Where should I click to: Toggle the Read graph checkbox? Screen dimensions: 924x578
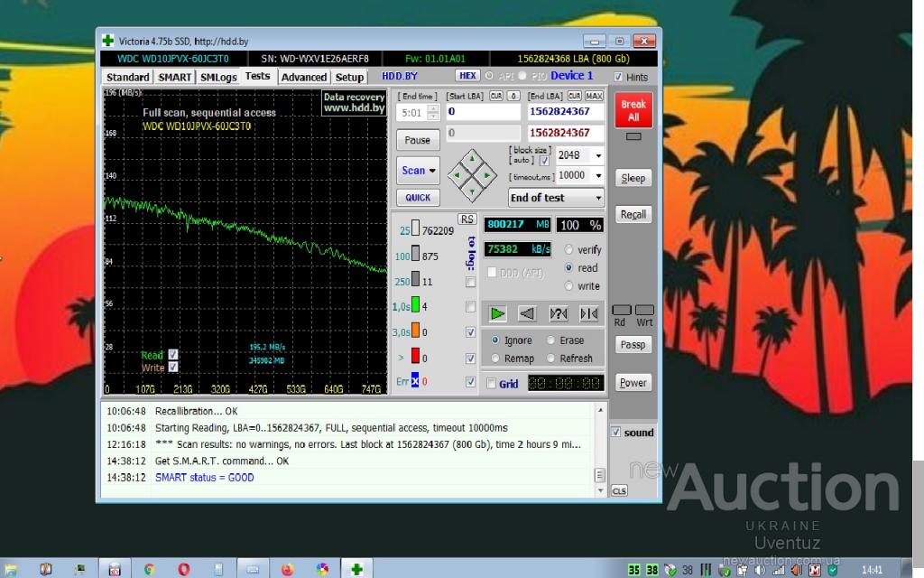click(172, 354)
